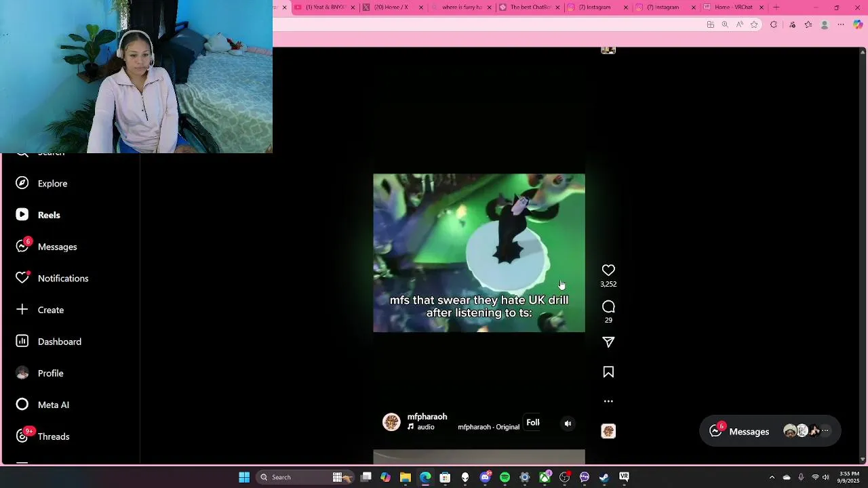Open mfpharaoh profile name link
The width and height of the screenshot is (868, 488).
coord(427,417)
